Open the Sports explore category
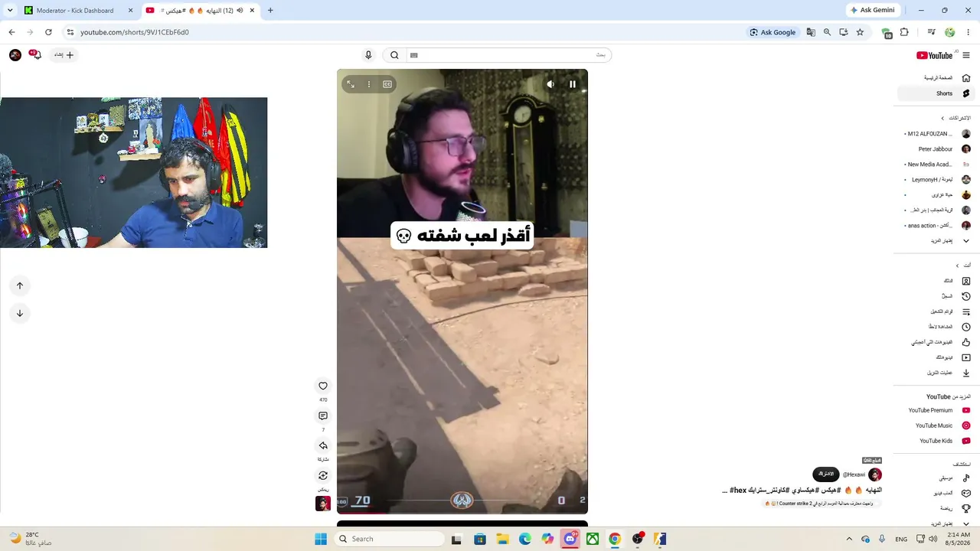980x551 pixels. point(936,508)
